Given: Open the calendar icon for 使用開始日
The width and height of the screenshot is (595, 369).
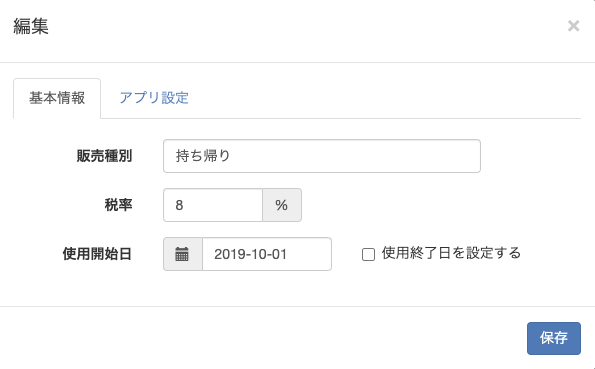Looking at the screenshot, I should coord(183,254).
